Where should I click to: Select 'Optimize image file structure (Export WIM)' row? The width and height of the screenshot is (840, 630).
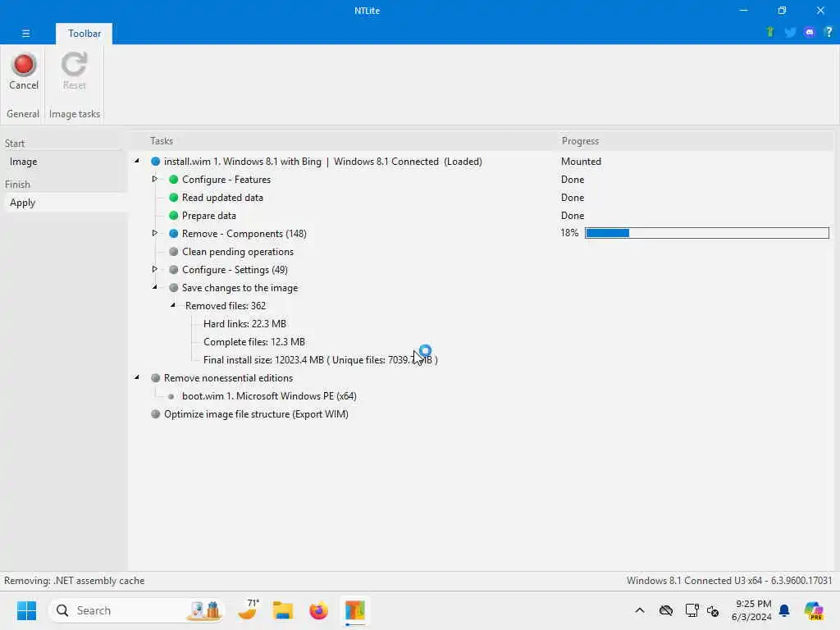point(256,414)
